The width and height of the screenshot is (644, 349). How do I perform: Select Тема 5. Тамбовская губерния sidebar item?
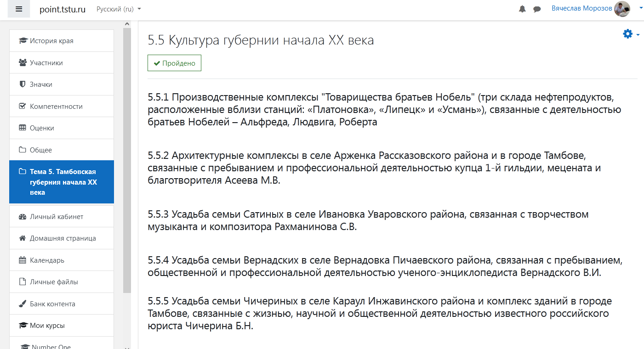tap(62, 182)
